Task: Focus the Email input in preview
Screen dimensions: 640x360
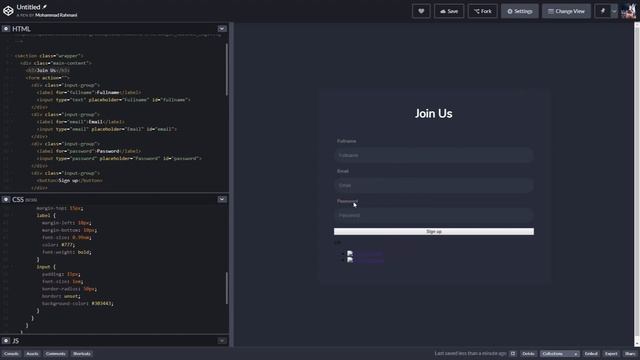Action: tap(433, 185)
